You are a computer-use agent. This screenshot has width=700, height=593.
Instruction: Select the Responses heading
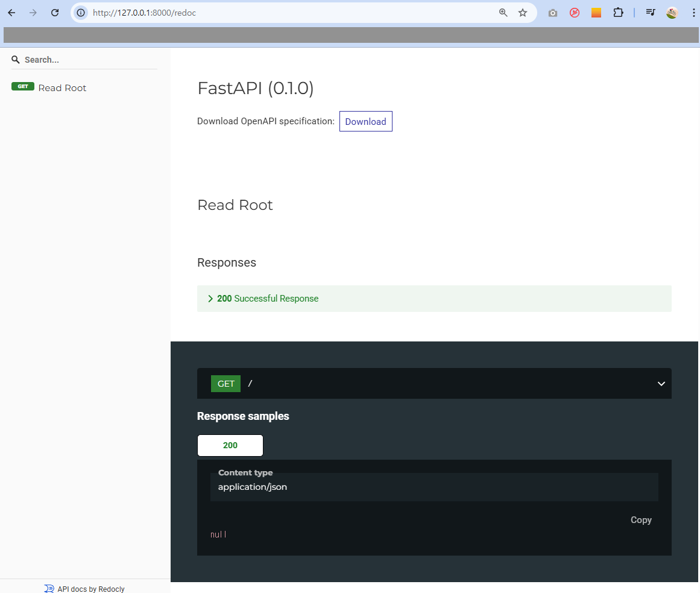pos(227,262)
